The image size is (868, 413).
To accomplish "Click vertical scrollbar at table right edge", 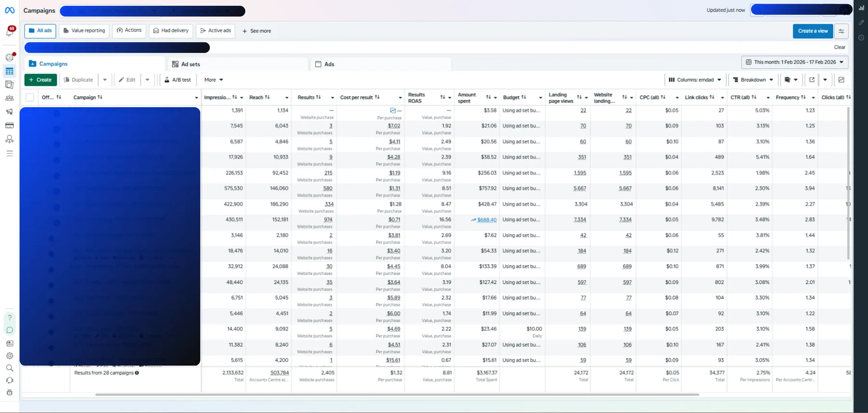I will coord(848,183).
